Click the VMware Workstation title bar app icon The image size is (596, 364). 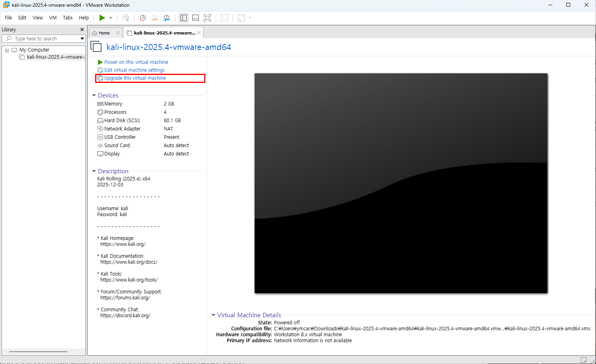coord(6,5)
